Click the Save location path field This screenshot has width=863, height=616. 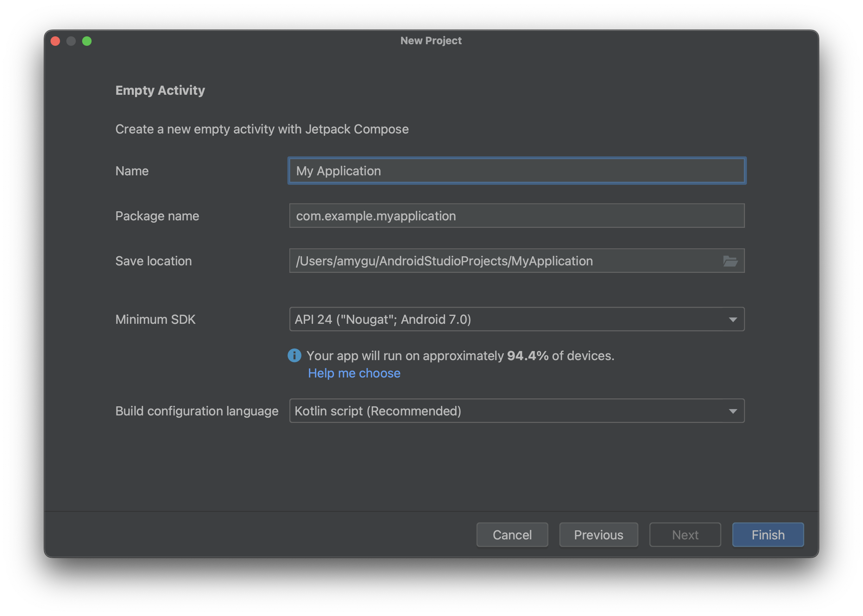(516, 261)
